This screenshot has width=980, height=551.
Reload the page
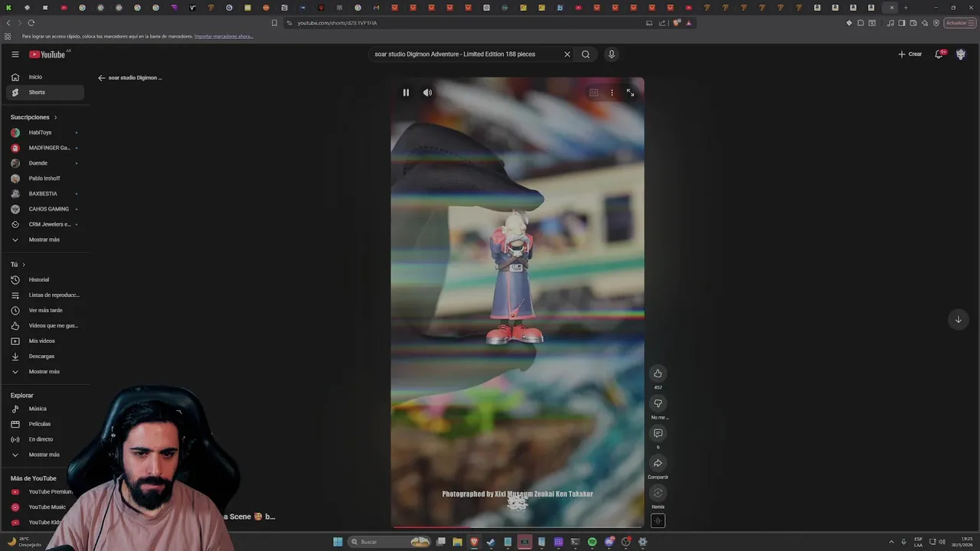pyautogui.click(x=31, y=23)
